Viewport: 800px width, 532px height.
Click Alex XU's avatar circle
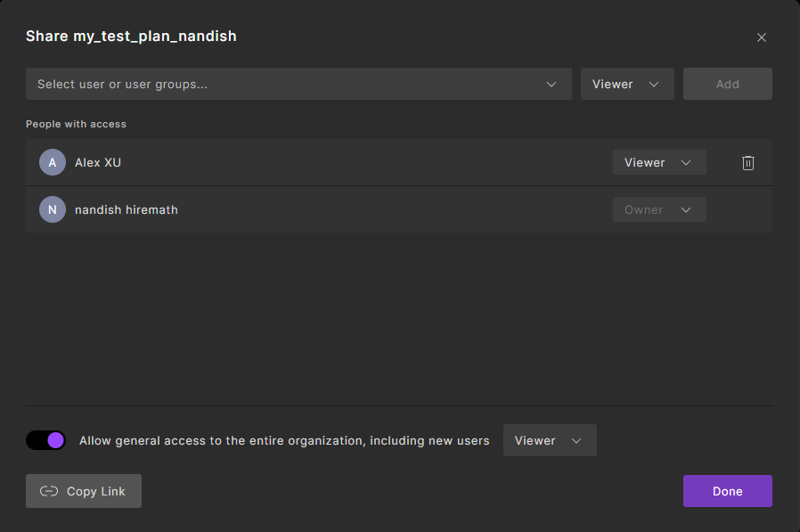tap(53, 162)
